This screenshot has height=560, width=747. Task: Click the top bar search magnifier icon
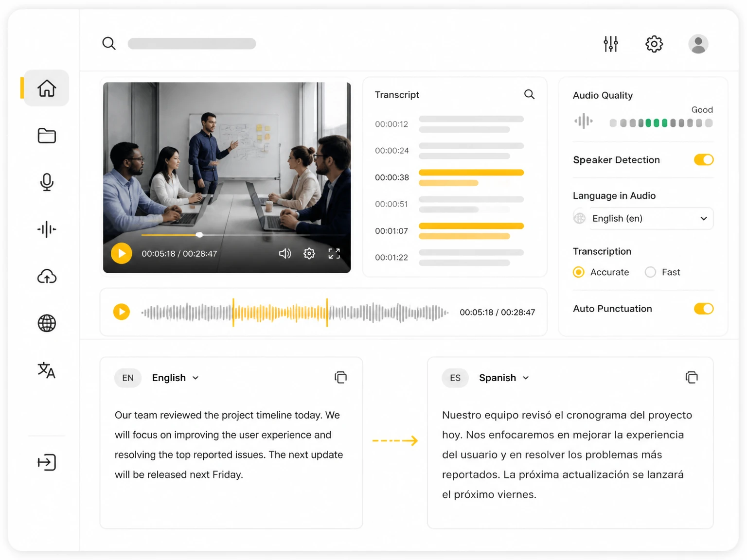(x=109, y=43)
